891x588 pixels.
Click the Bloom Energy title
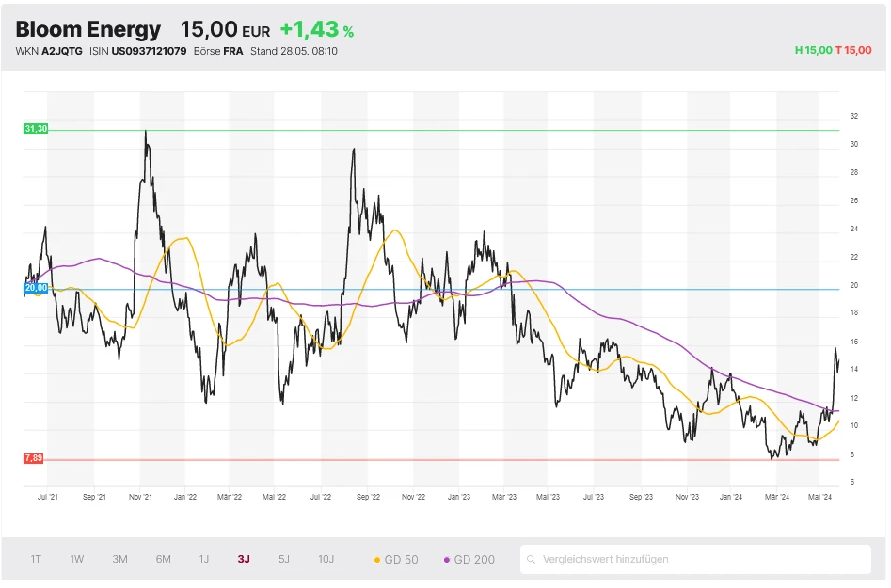point(88,30)
